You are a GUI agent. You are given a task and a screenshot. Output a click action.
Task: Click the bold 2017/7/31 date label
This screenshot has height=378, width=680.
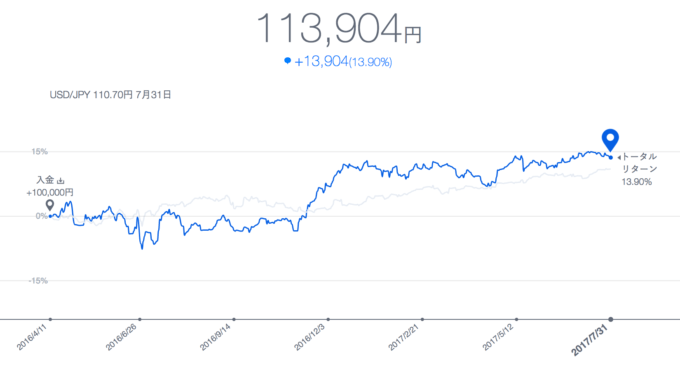pyautogui.click(x=590, y=340)
